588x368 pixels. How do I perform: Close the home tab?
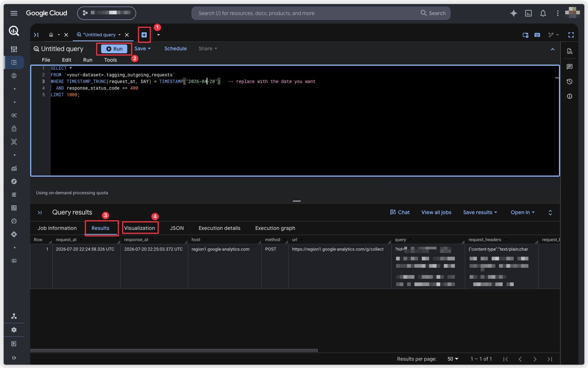pyautogui.click(x=66, y=35)
